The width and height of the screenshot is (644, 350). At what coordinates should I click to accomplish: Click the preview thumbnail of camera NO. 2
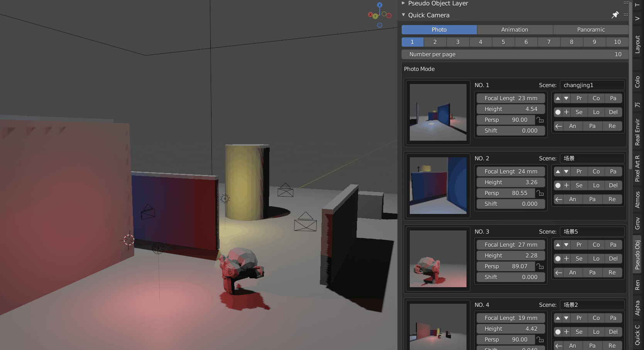(438, 185)
